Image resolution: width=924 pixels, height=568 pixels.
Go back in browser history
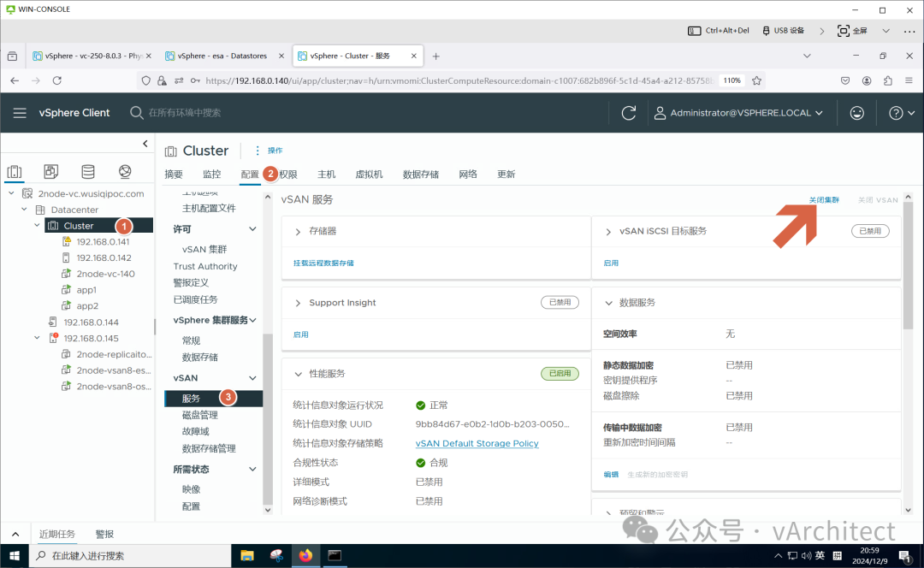15,80
